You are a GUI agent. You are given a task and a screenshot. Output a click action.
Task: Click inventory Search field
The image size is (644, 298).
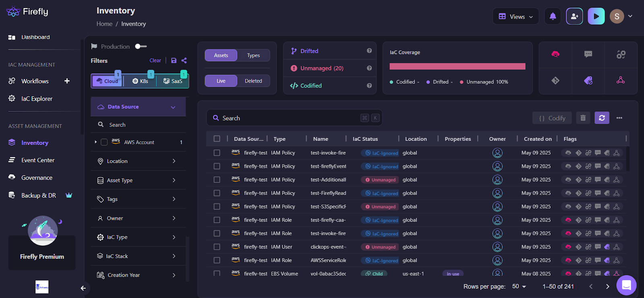tap(294, 118)
